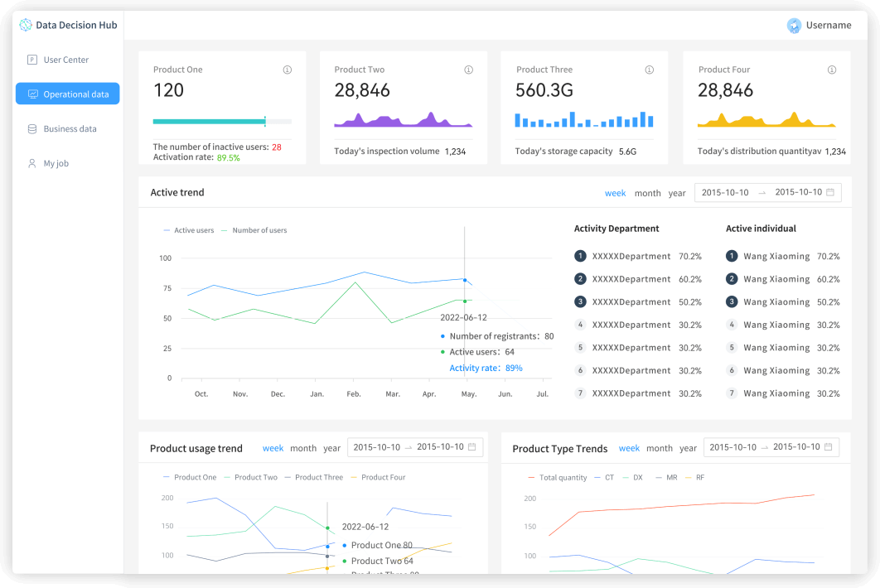Switch Active trend to month view
The width and height of the screenshot is (880, 588).
tap(647, 194)
